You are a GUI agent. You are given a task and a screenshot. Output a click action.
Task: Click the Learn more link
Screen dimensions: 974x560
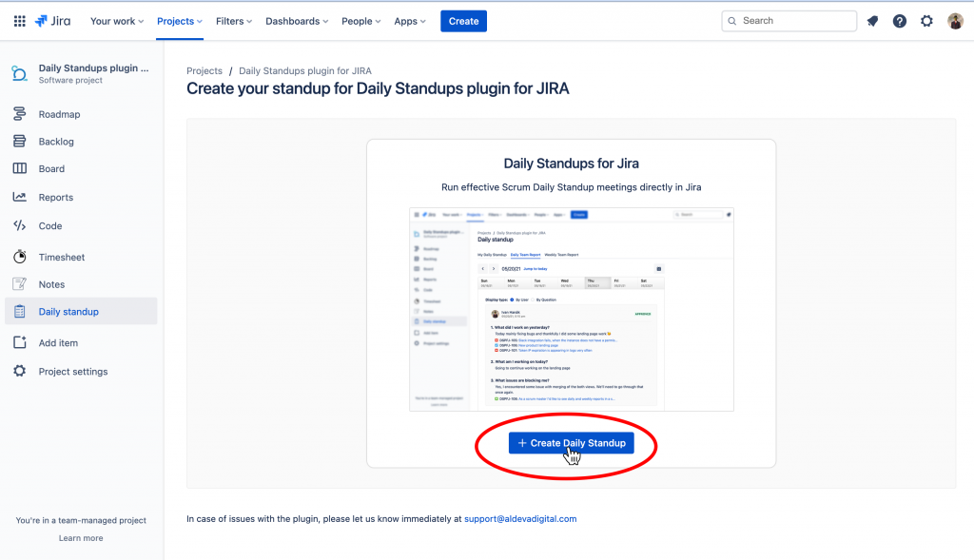(81, 538)
